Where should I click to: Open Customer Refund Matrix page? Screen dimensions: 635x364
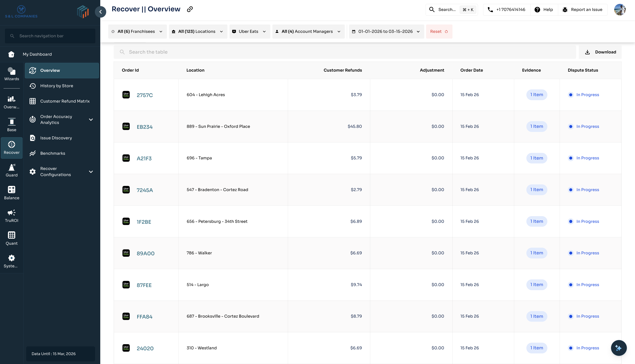click(x=65, y=101)
